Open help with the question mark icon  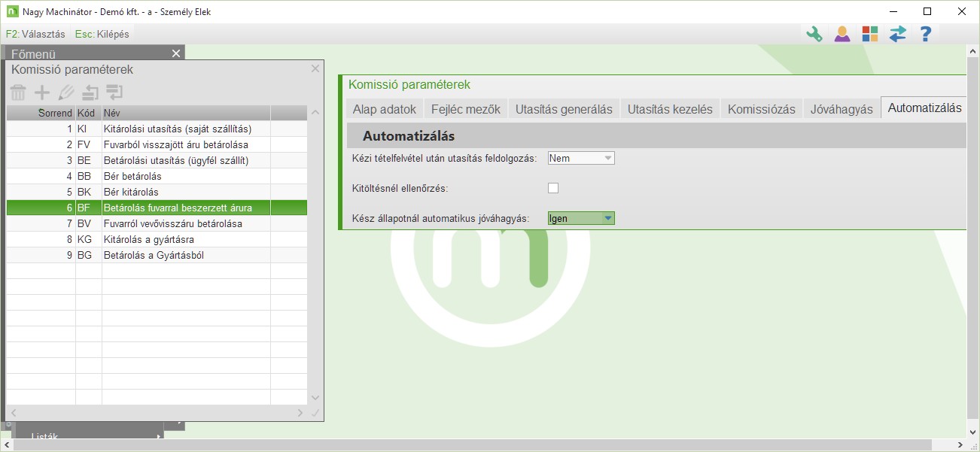click(x=926, y=34)
